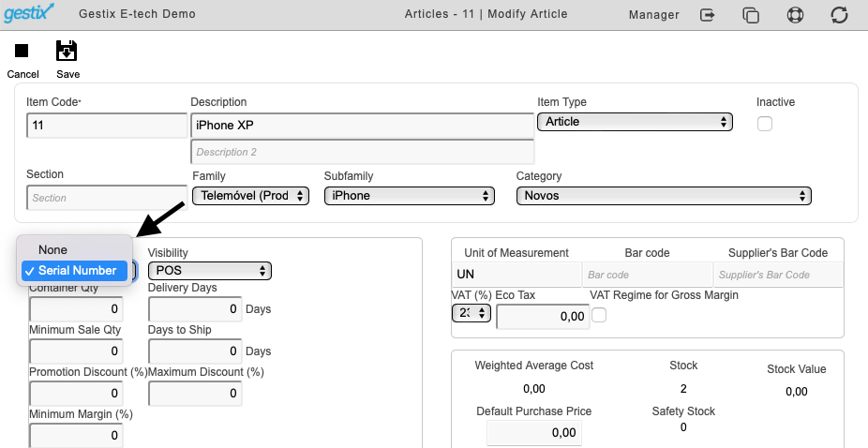Click the logout exit icon

pyautogui.click(x=708, y=15)
